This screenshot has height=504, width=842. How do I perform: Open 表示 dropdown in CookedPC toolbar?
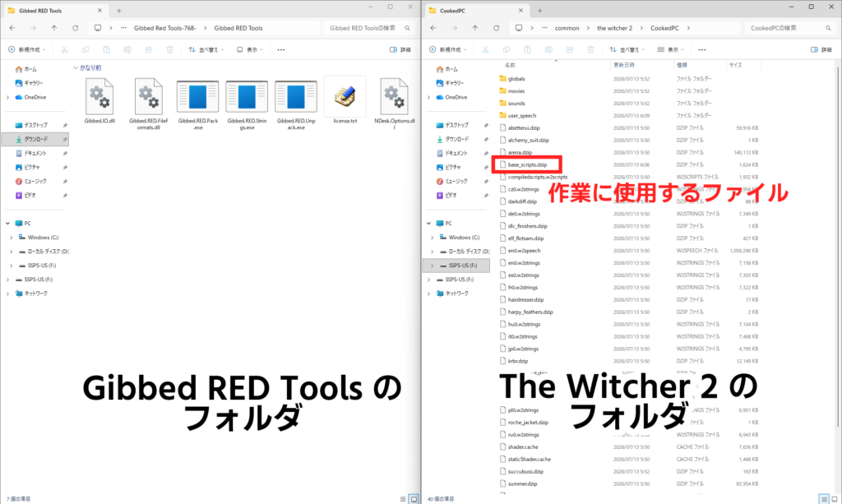[671, 49]
